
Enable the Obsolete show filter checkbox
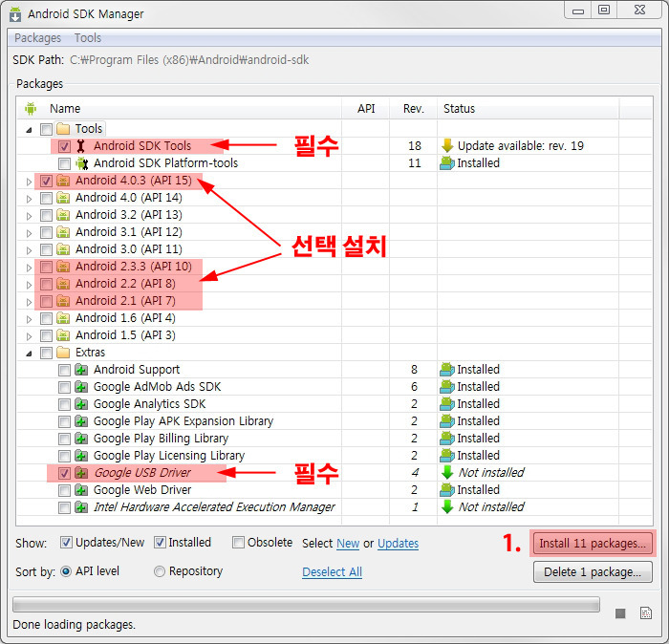pos(238,543)
